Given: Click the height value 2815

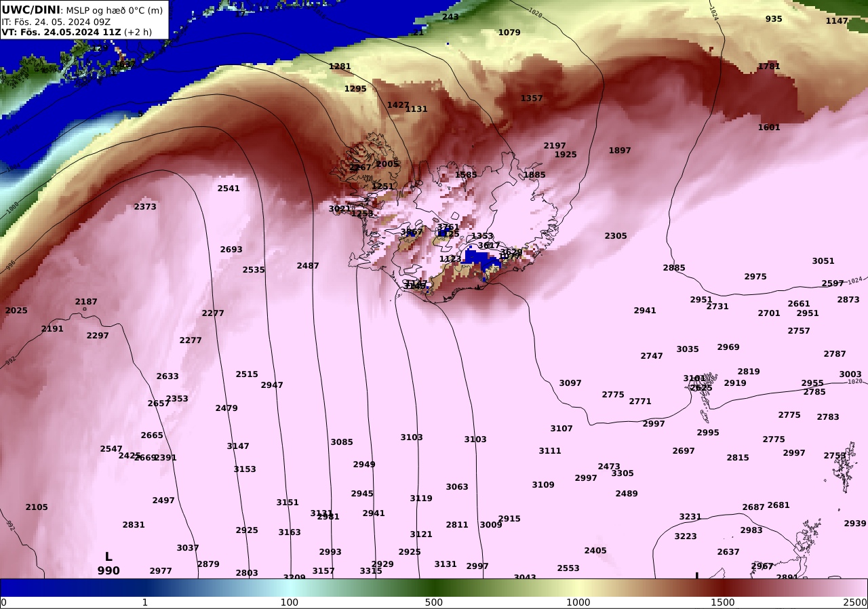Looking at the screenshot, I should pyautogui.click(x=738, y=458).
